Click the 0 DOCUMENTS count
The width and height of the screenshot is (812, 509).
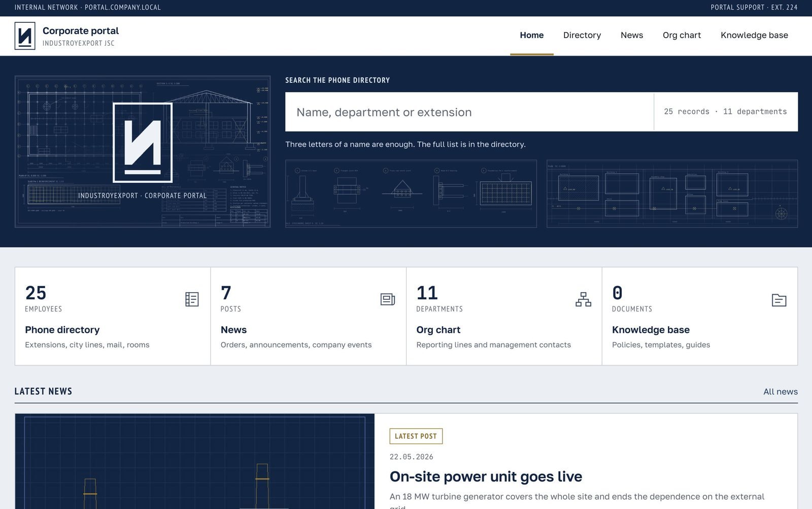click(x=632, y=298)
